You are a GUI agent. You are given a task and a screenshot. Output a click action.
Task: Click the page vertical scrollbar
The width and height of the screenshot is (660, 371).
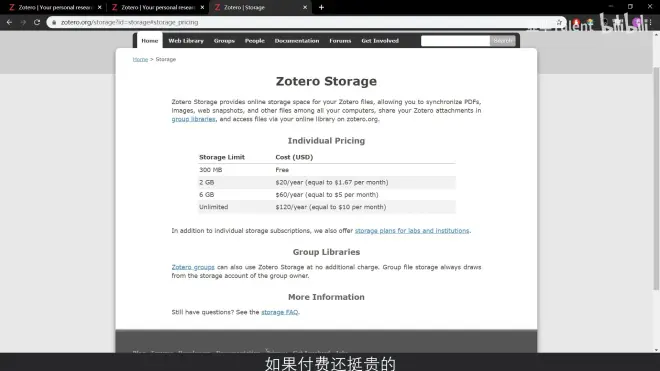(x=656, y=178)
